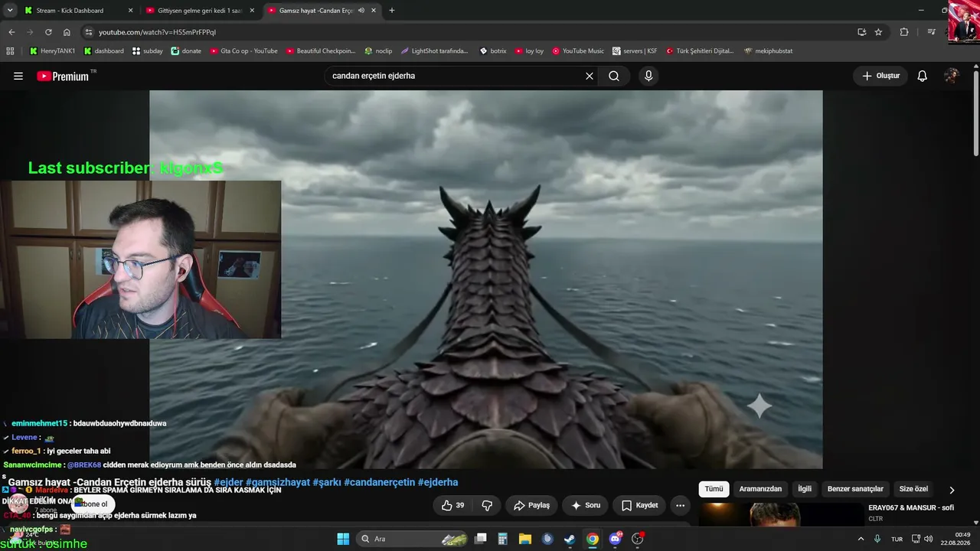
Task: Open the YouTube guide hamburger menu
Action: [18, 76]
